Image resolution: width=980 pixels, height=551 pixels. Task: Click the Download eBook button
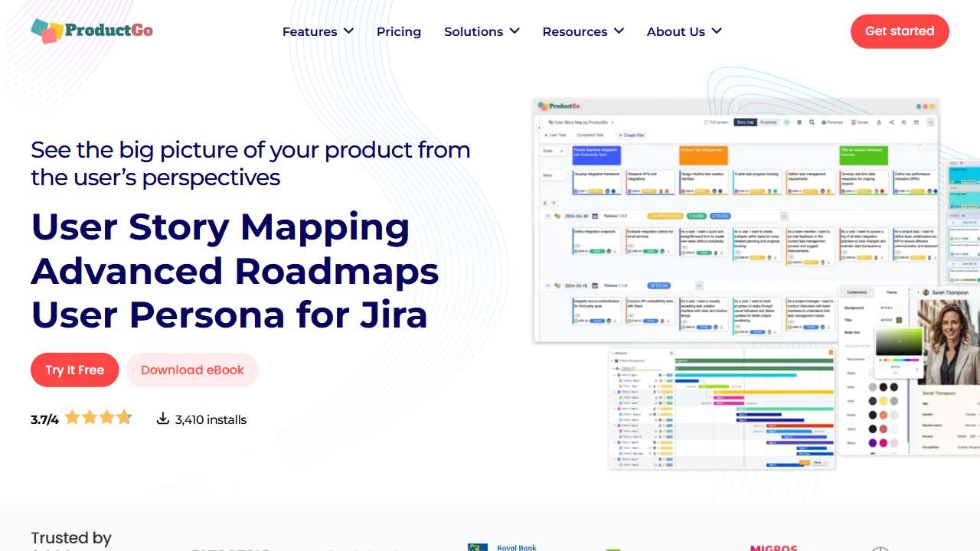[x=192, y=370]
